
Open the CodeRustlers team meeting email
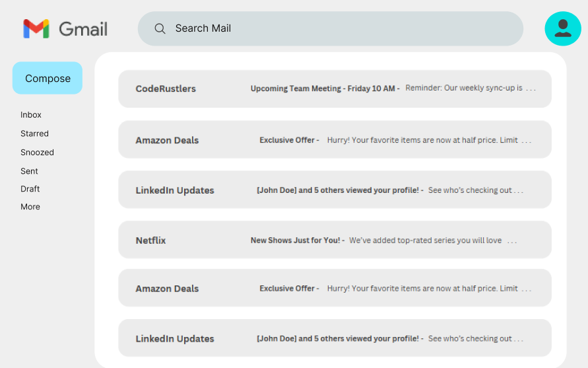[x=335, y=89]
